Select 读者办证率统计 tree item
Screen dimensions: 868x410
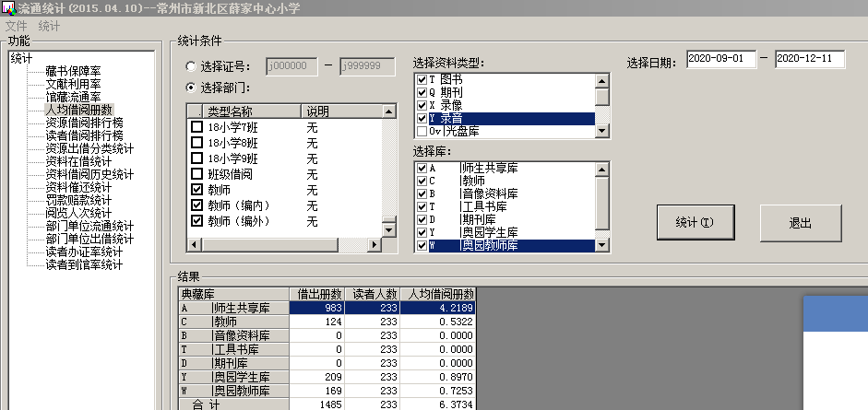(x=84, y=252)
